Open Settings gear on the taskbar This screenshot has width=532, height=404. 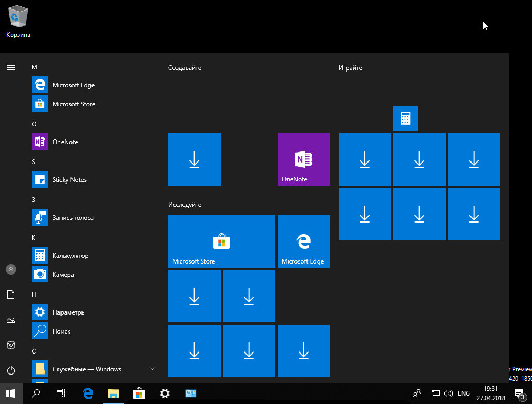pos(165,393)
